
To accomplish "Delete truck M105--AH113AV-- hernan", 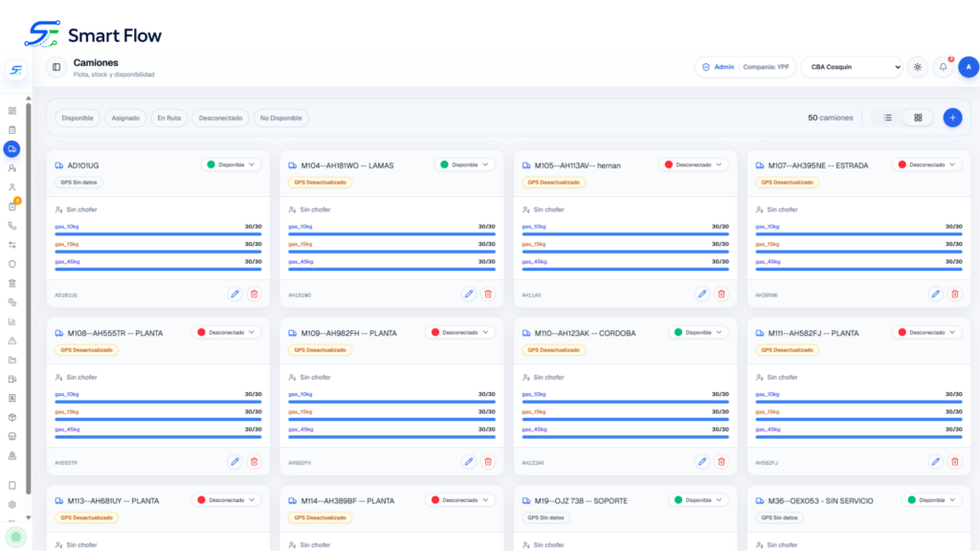I will click(x=722, y=294).
